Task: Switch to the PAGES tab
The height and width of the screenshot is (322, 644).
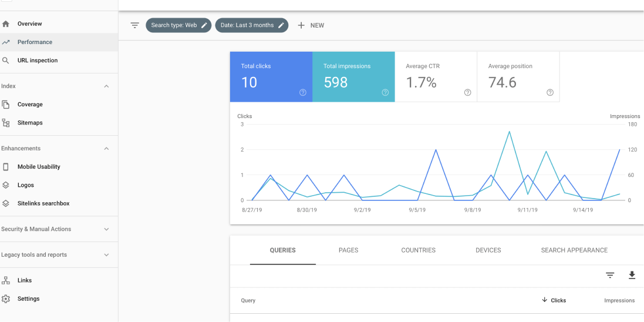Action: 348,250
